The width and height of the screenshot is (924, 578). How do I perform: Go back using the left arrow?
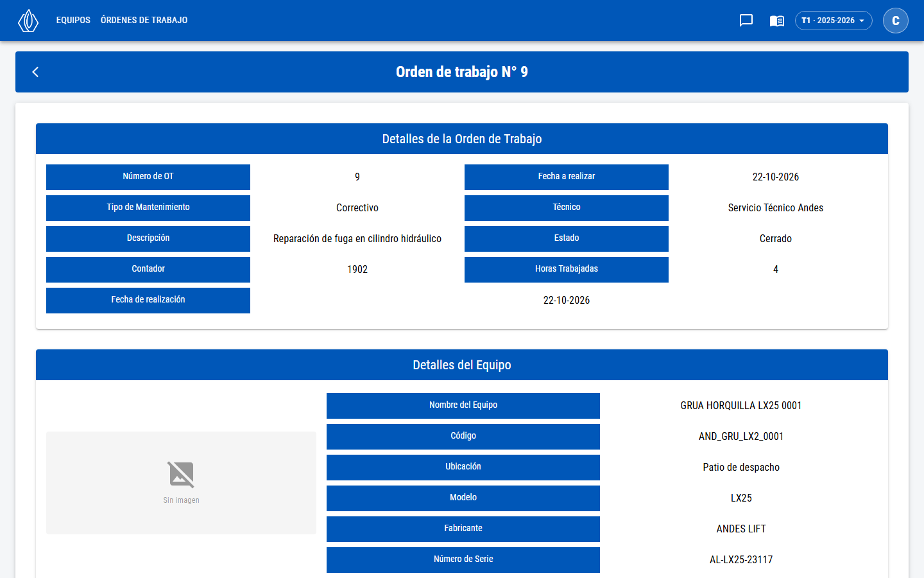[35, 72]
